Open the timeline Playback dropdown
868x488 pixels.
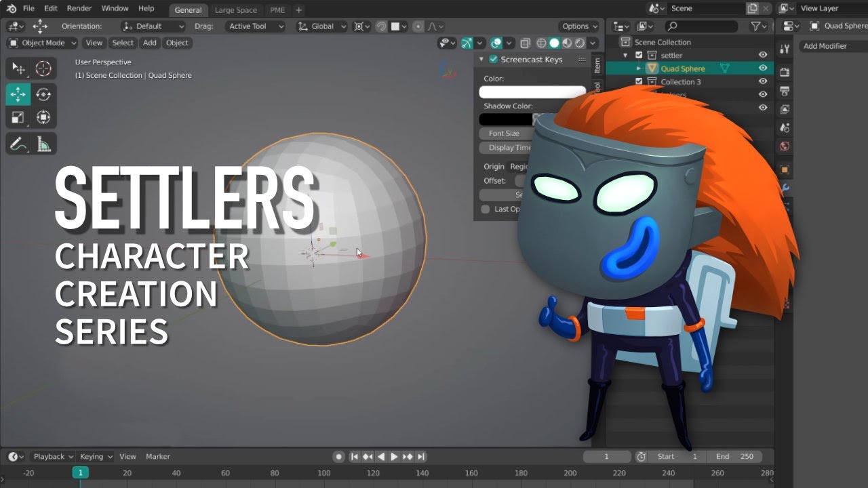(54, 457)
